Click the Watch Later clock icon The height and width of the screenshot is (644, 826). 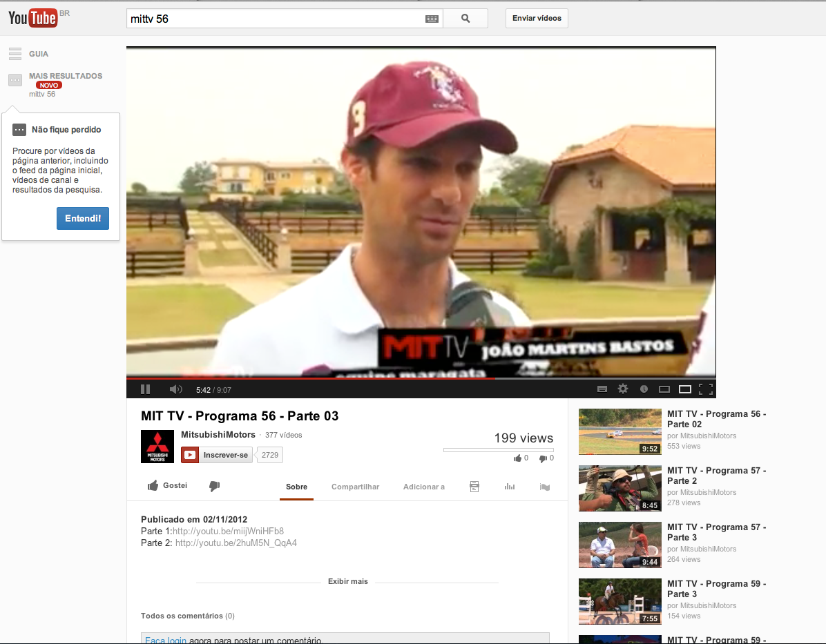[644, 389]
